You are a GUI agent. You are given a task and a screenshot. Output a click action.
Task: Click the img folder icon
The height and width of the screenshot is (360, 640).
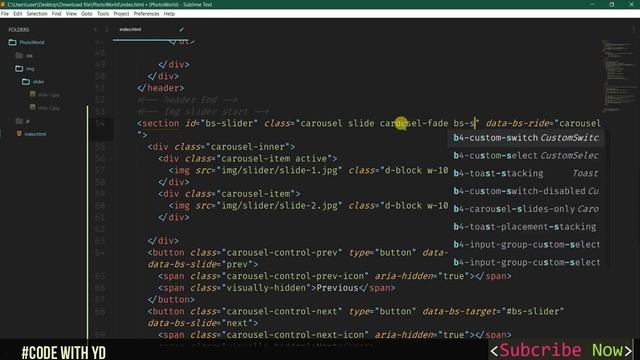[x=19, y=69]
